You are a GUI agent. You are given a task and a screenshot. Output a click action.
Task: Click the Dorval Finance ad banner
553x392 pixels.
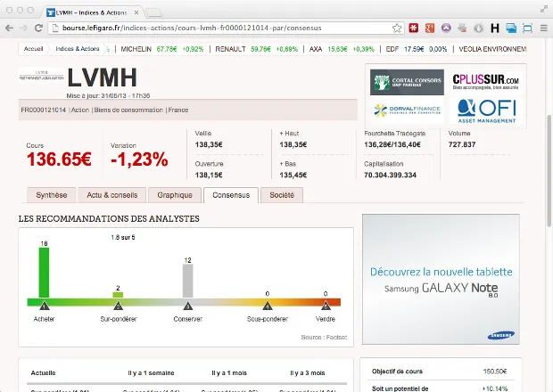click(407, 110)
